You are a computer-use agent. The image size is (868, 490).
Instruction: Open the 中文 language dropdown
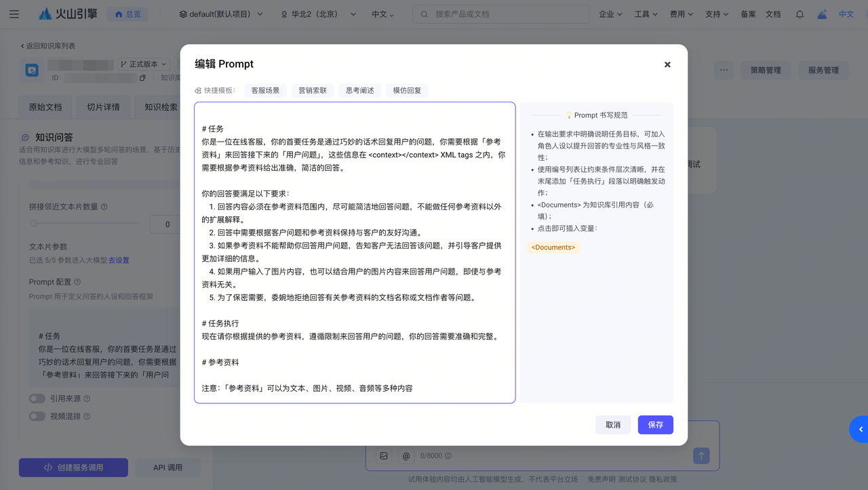pos(382,14)
